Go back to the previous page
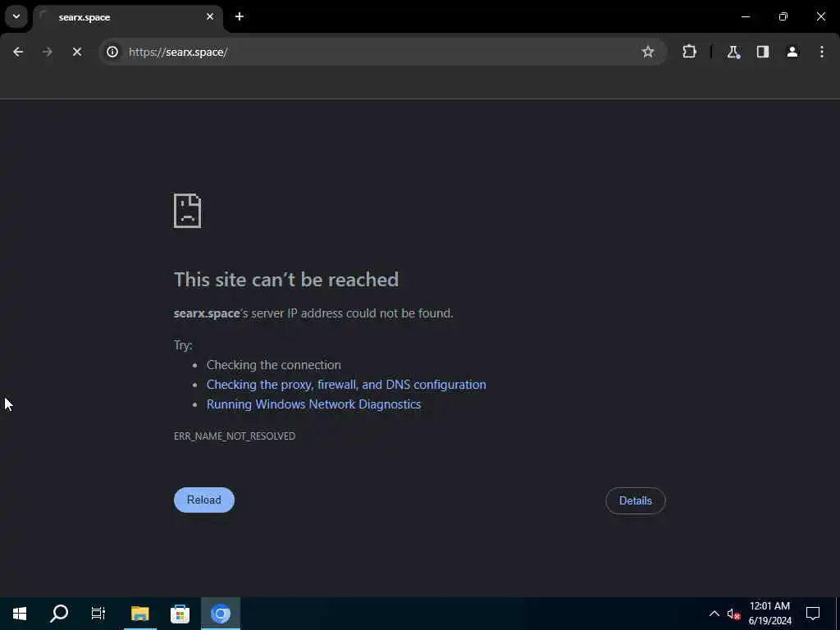The width and height of the screenshot is (840, 630). 18,52
